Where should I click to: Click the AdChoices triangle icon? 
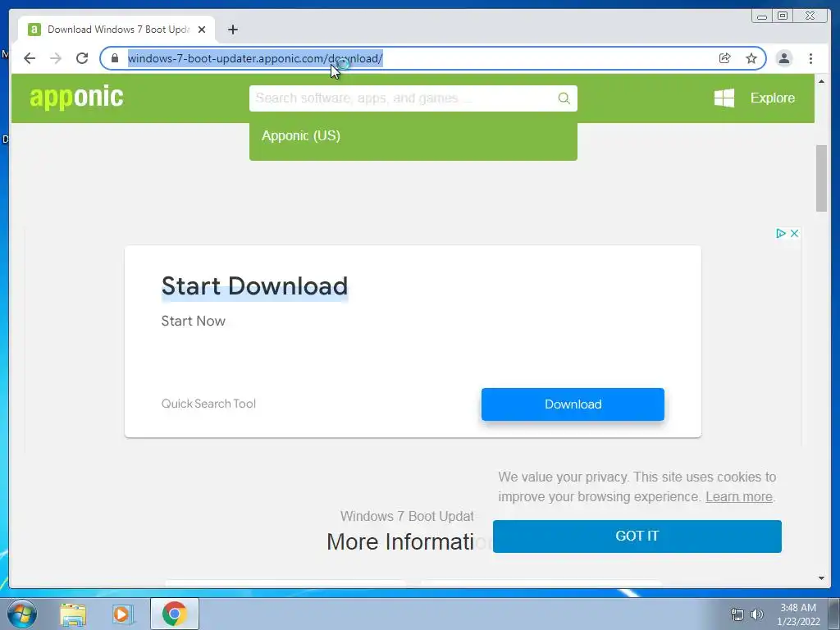(x=781, y=233)
